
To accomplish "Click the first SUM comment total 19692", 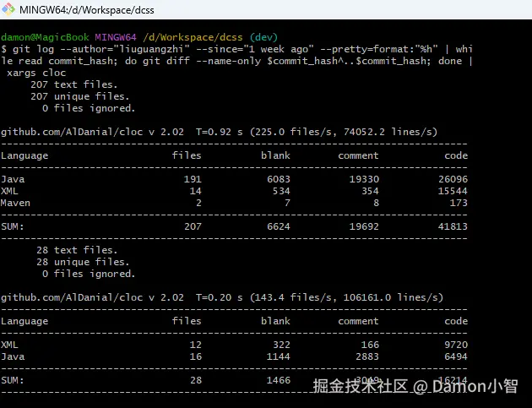I will click(x=365, y=226).
